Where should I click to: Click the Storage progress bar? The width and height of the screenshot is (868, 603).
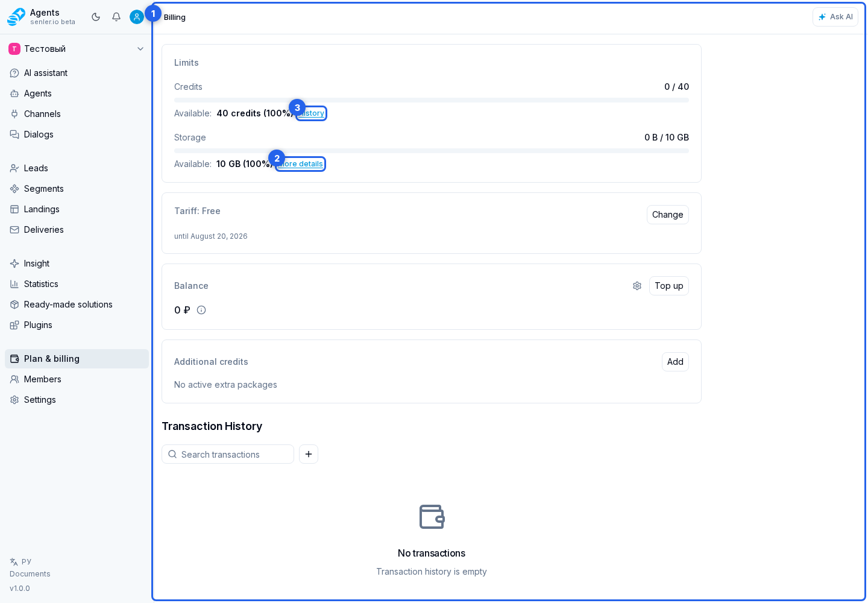(432, 151)
